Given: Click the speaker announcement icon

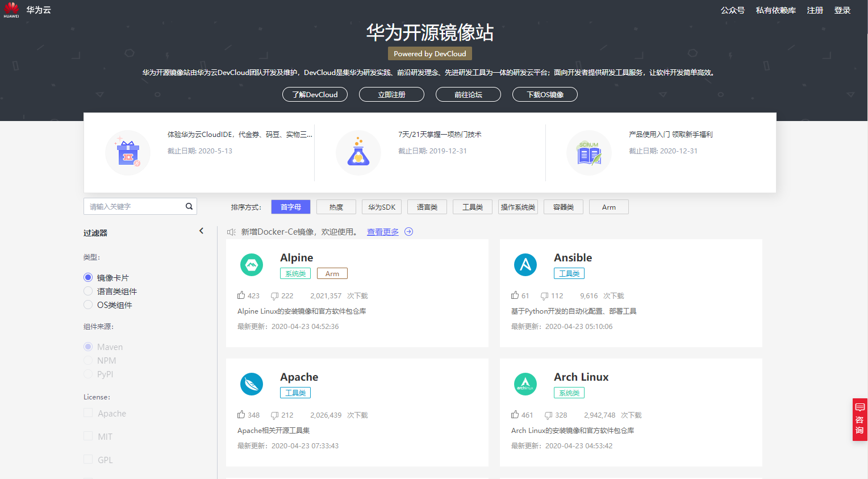Looking at the screenshot, I should pos(231,232).
